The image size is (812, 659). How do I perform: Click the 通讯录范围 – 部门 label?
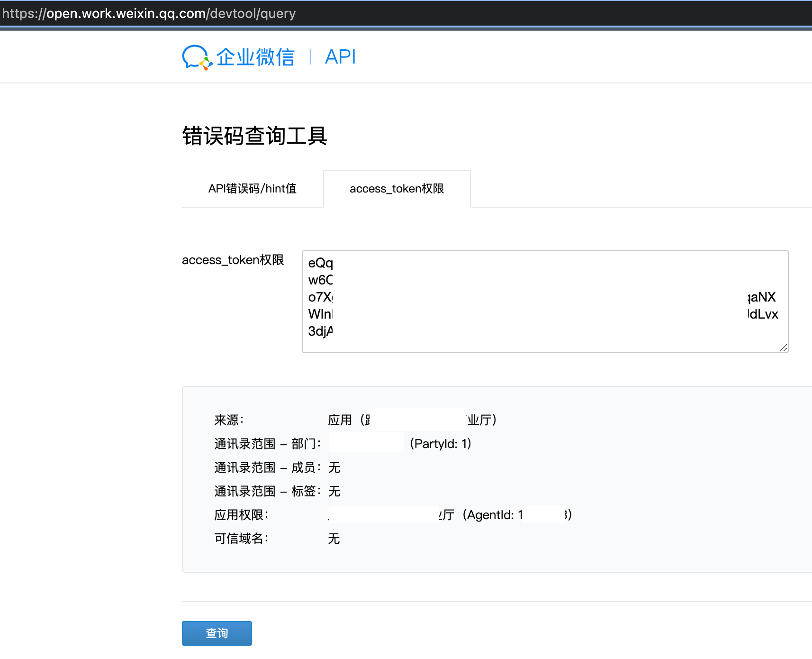(268, 444)
